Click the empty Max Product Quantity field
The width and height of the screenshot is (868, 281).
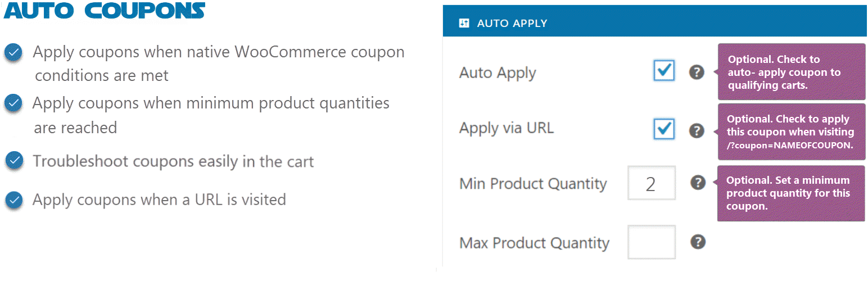pyautogui.click(x=652, y=242)
